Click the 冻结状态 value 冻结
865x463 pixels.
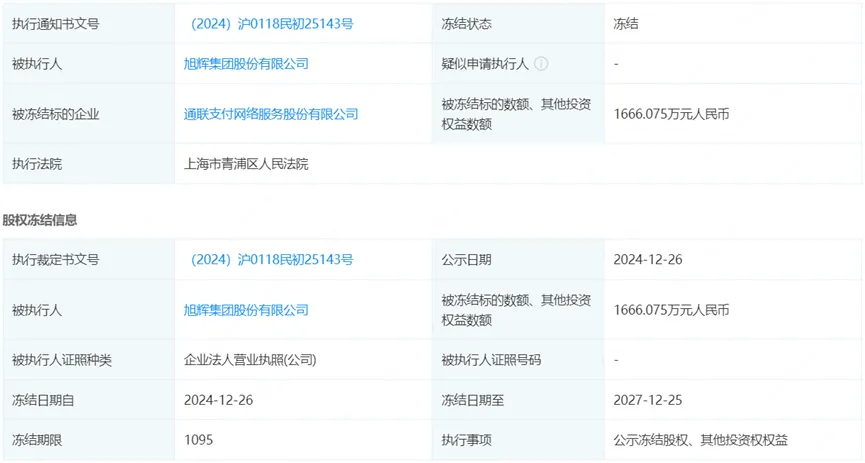[626, 24]
